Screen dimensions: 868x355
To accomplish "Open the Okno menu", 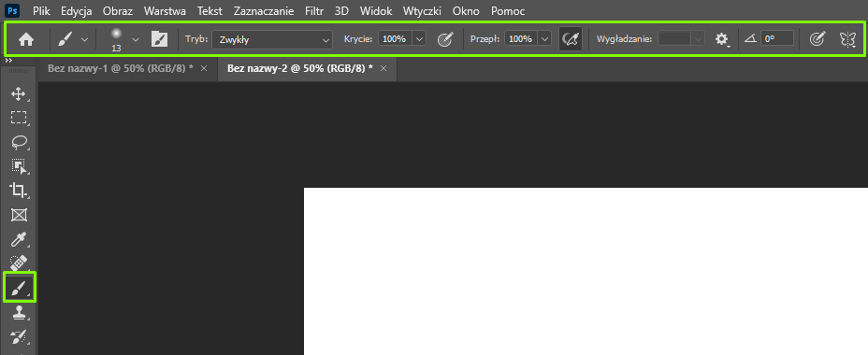I will pos(466,11).
